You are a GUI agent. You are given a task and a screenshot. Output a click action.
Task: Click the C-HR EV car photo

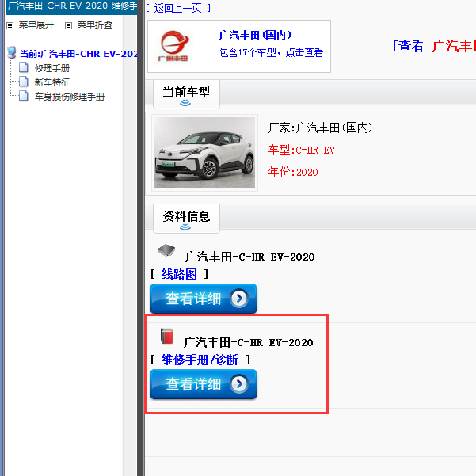204,153
